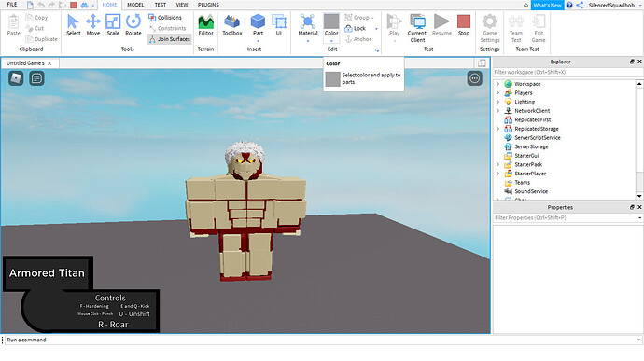
Task: Expand the Players tree node
Action: (x=497, y=93)
